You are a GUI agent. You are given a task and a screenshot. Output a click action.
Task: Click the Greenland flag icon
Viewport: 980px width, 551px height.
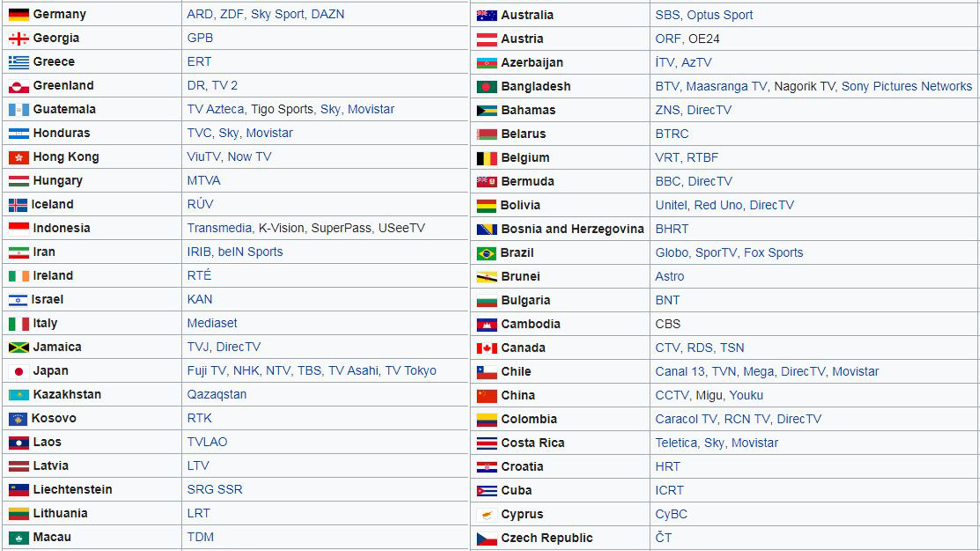click(x=18, y=86)
